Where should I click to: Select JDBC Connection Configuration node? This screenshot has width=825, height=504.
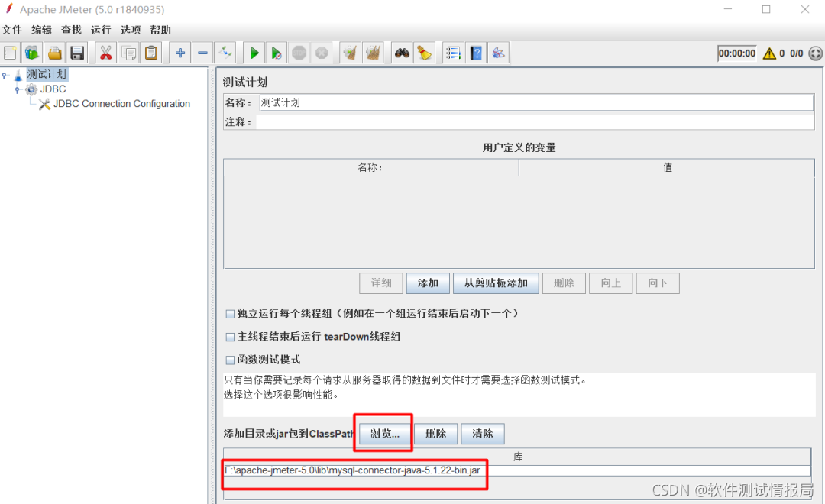pyautogui.click(x=121, y=104)
